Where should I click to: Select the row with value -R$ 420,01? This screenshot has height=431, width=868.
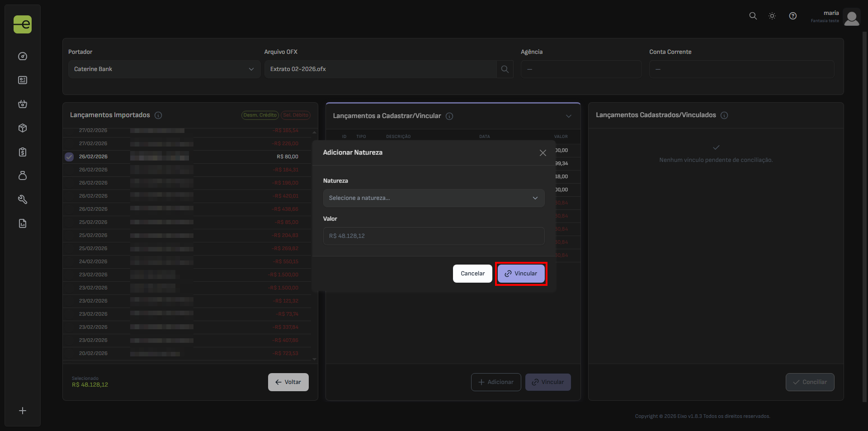tap(187, 196)
